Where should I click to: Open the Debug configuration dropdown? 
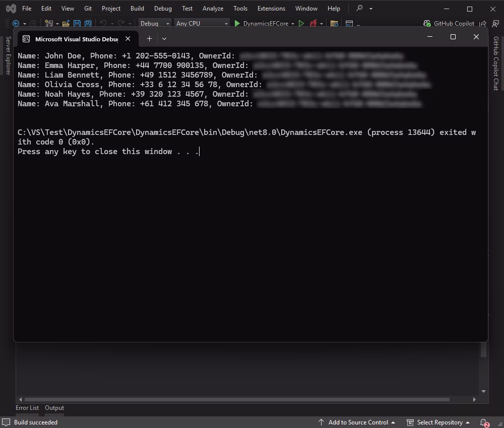click(155, 24)
